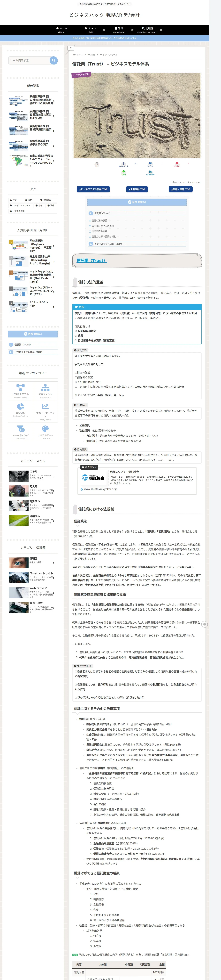Save the article to Pocket
Screen dimensions: 221x980
coord(177,164)
